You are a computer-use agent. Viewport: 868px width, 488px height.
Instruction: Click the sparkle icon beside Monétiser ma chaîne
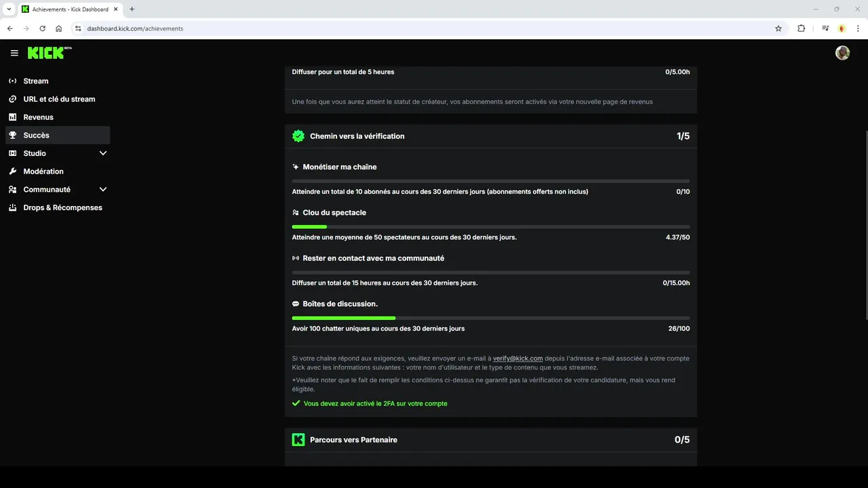296,167
